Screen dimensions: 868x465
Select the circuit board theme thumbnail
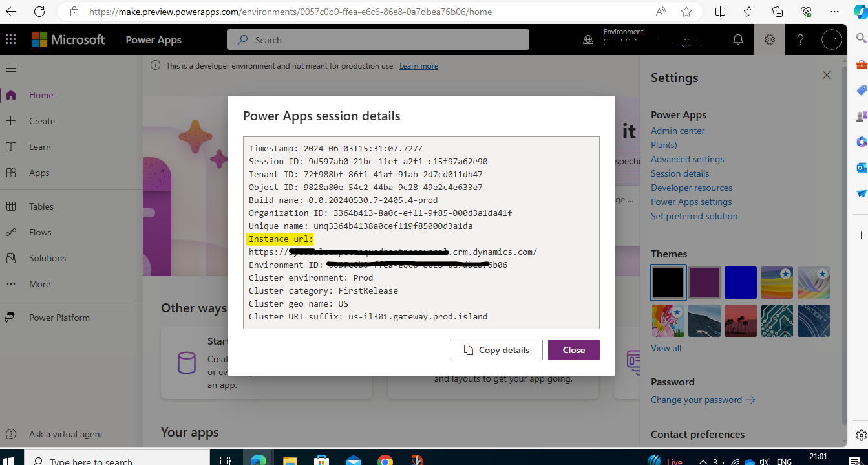tap(777, 320)
